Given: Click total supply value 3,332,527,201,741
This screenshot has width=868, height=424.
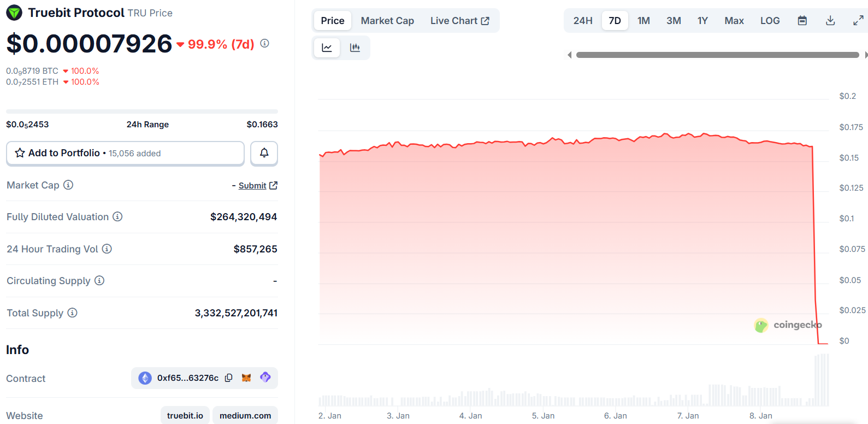Looking at the screenshot, I should point(236,313).
